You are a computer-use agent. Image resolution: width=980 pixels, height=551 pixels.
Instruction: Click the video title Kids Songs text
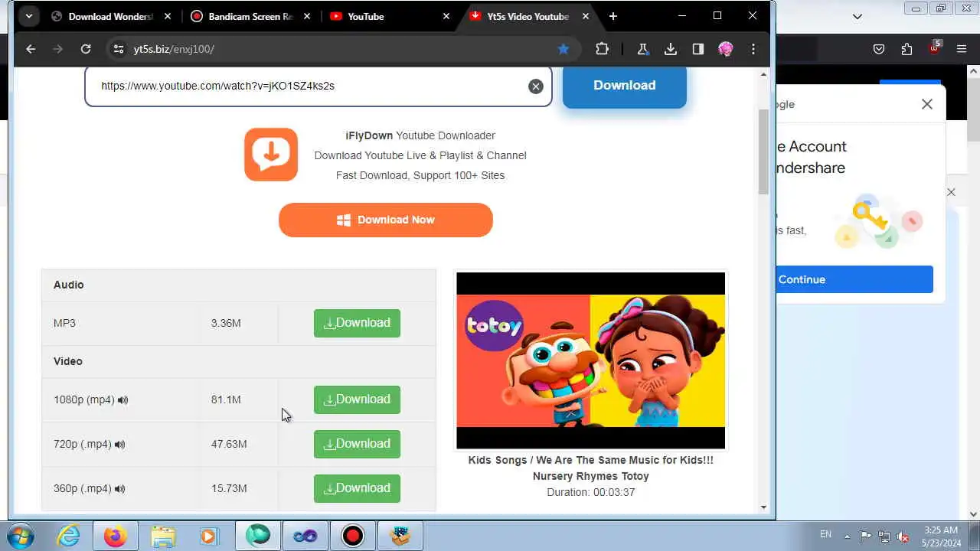click(590, 468)
